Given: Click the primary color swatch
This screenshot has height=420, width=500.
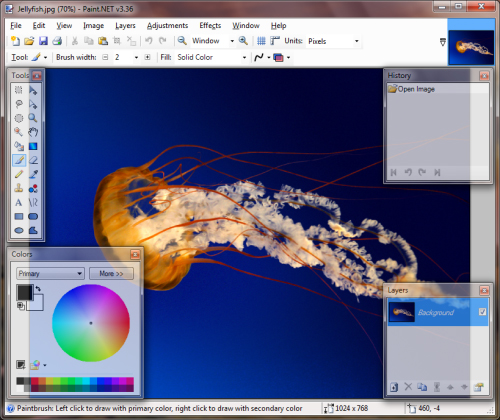Looking at the screenshot, I should (25, 293).
